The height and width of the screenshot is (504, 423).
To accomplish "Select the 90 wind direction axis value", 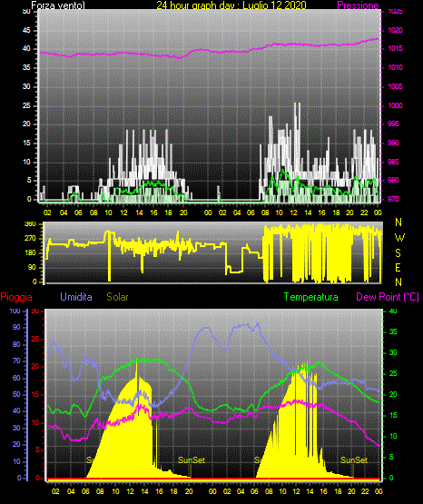I will coord(32,267).
